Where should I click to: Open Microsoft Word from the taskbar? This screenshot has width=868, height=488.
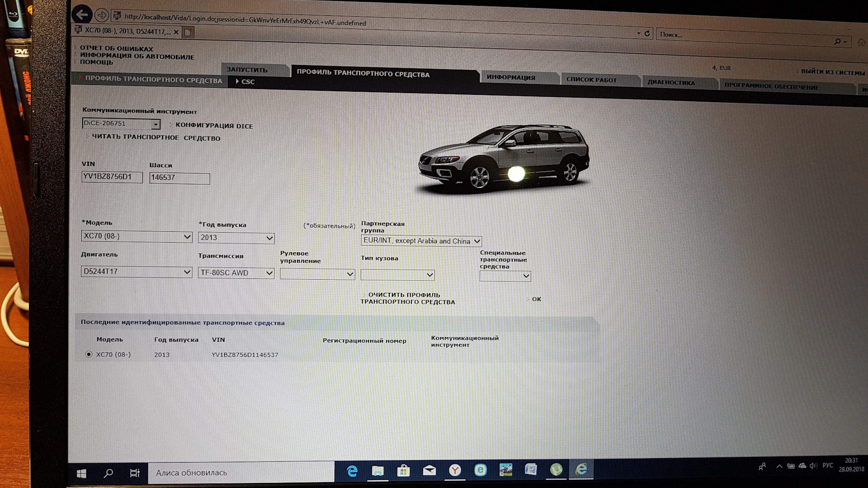pyautogui.click(x=531, y=470)
